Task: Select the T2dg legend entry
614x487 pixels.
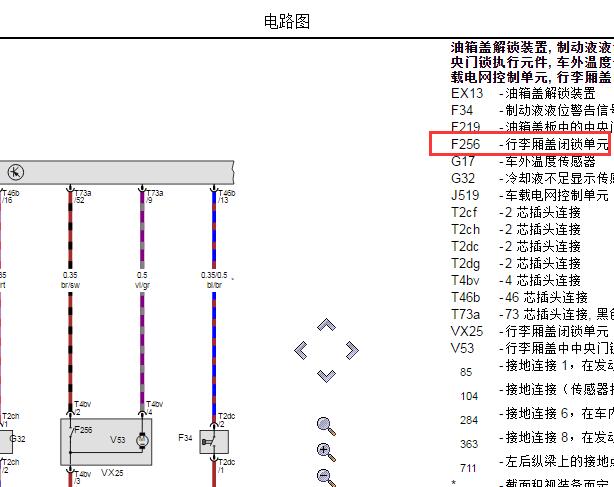Action: click(516, 263)
